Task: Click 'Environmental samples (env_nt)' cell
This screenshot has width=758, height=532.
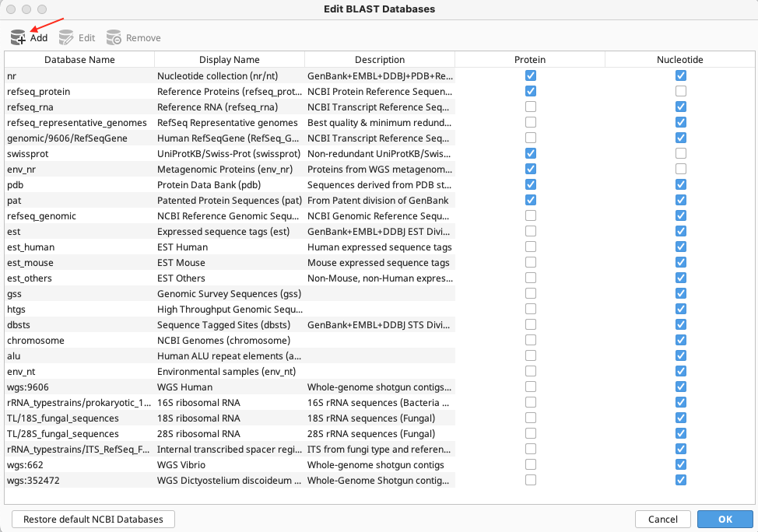Action: pyautogui.click(x=230, y=371)
